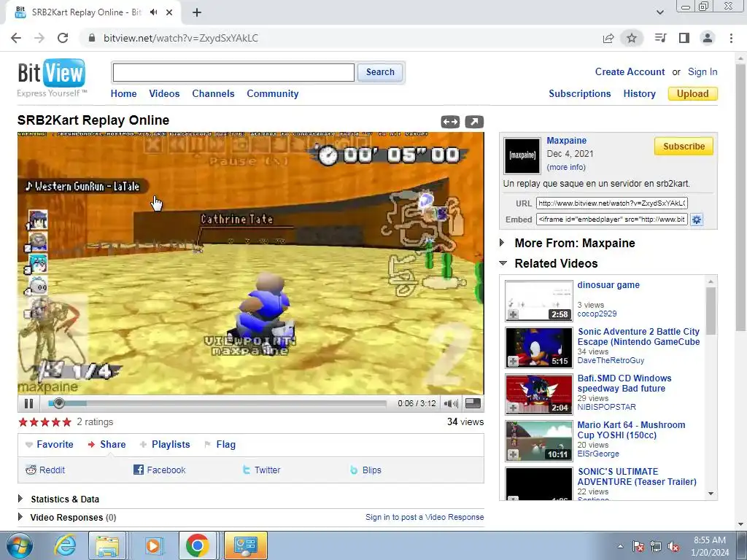Screen dimensions: 747x560
Task: Toggle Chrome side panel icon
Action: coord(684,38)
